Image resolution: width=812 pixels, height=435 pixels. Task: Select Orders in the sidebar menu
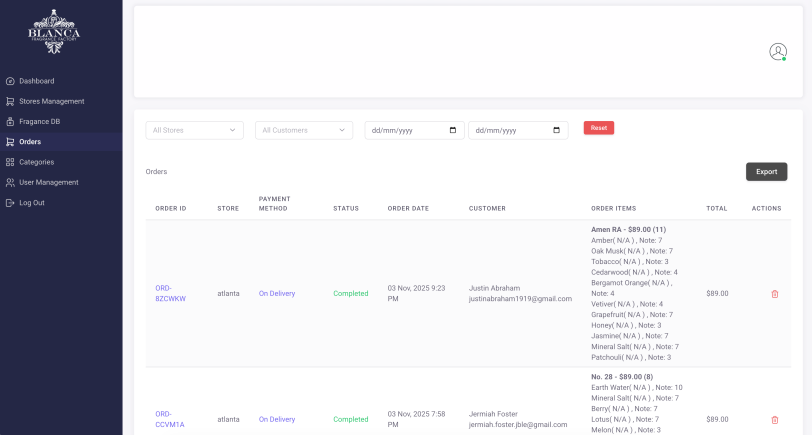[x=30, y=142]
